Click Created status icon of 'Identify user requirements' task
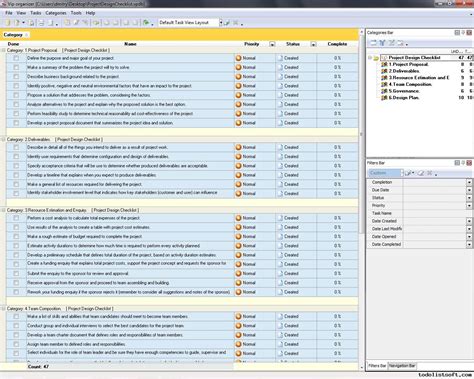 pos(280,157)
